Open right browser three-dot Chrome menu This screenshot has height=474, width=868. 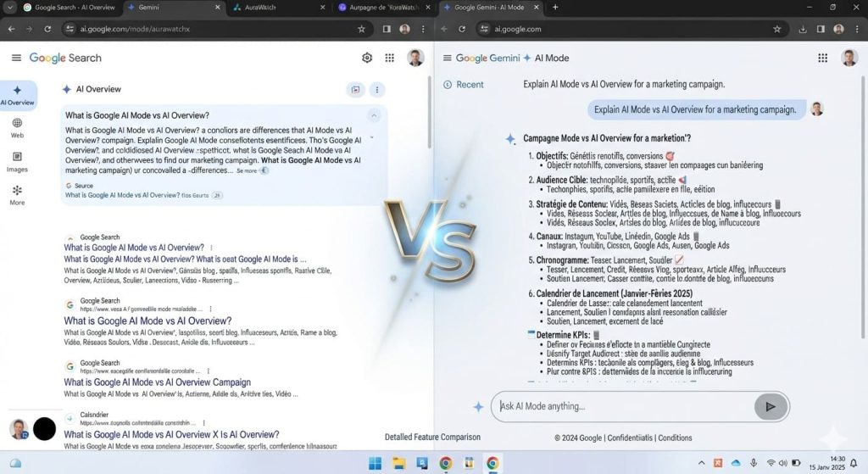click(857, 29)
